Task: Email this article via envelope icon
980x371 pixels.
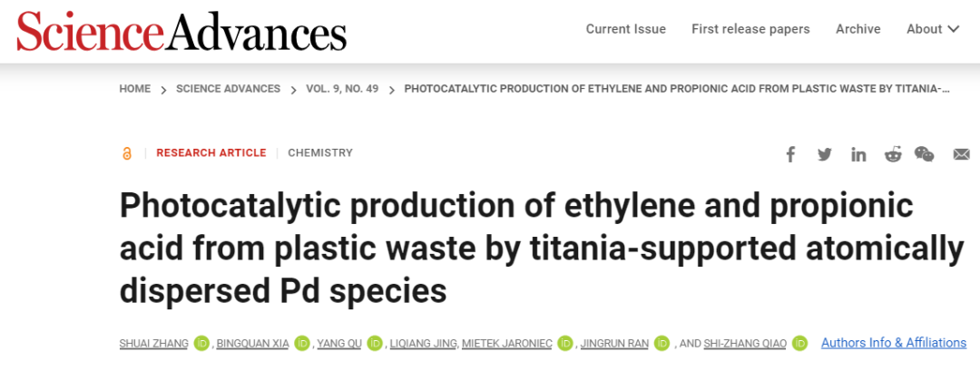Action: tap(961, 154)
